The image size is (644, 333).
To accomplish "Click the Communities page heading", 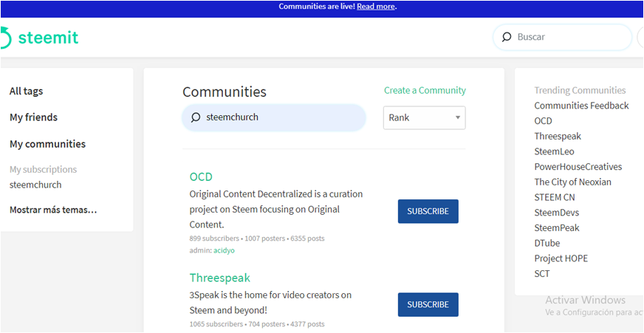I will tap(225, 92).
